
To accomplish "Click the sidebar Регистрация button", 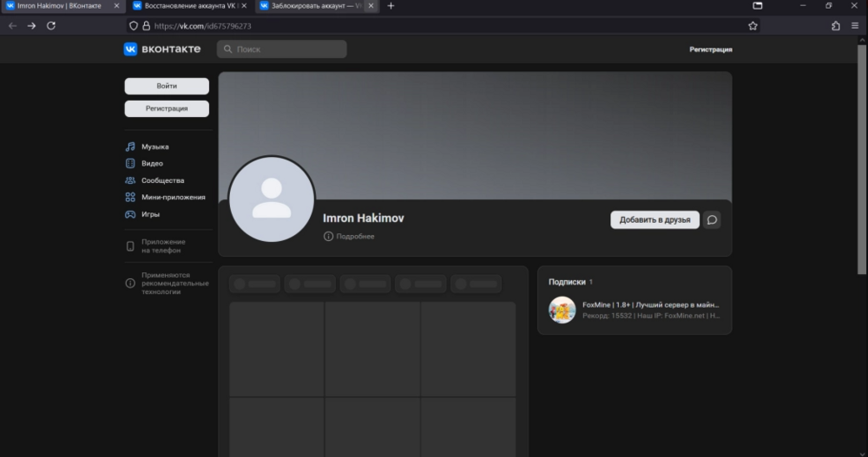I will (167, 108).
